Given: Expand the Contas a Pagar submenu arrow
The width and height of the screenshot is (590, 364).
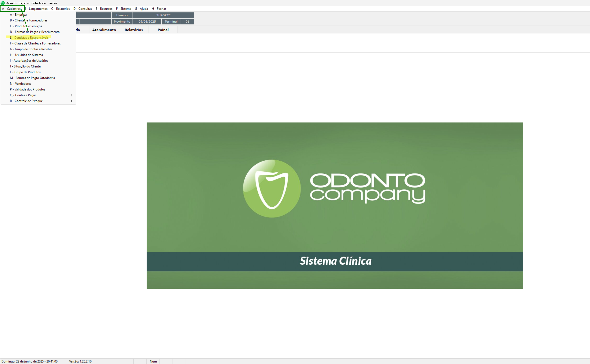Looking at the screenshot, I should [72, 95].
